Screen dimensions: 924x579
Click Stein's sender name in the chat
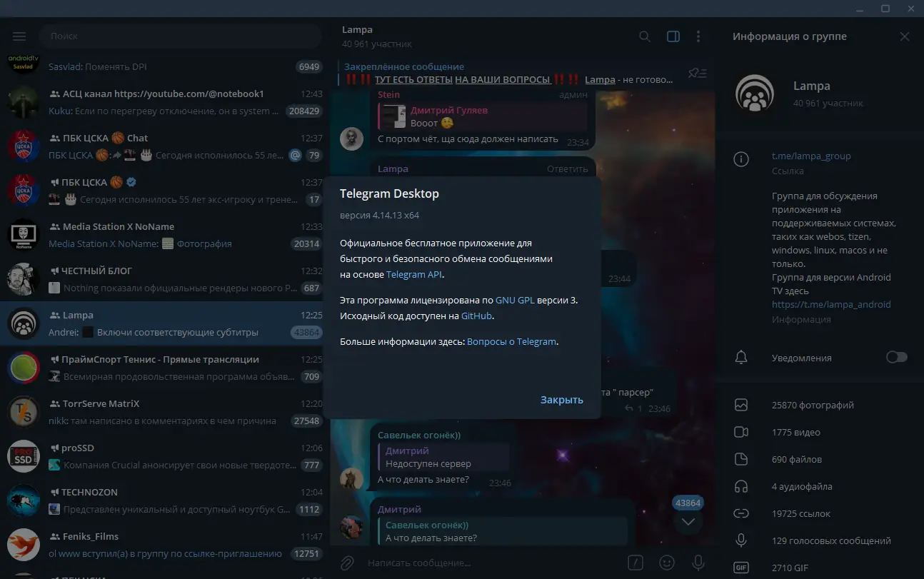(388, 94)
